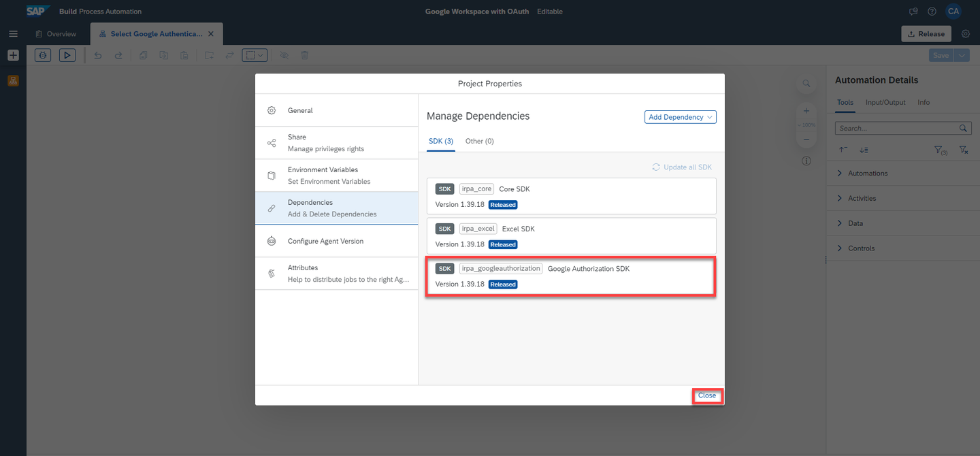Open the Attributes section
Viewport: 980px width, 456px height.
[337, 274]
